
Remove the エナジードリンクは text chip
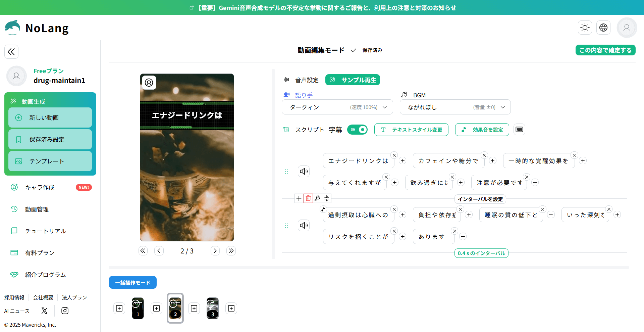coord(394,155)
